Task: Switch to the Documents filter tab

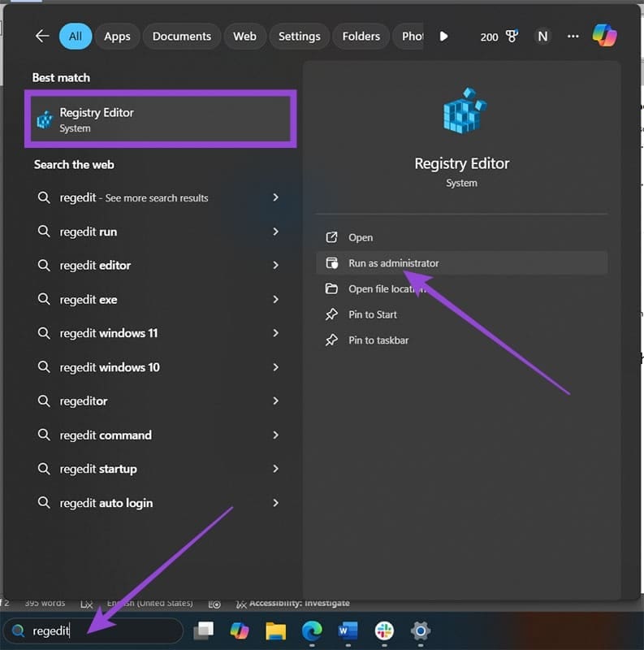Action: click(x=182, y=37)
